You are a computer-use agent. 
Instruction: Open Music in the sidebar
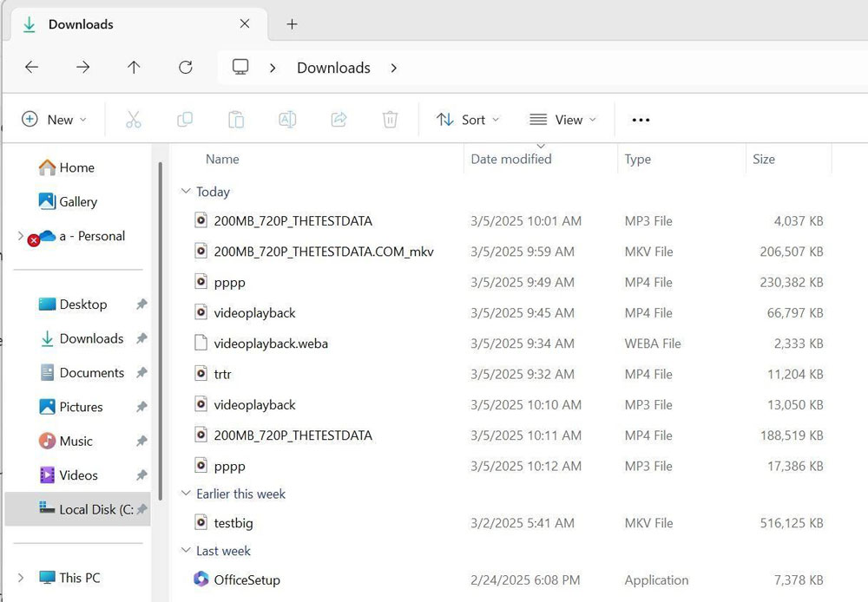(65, 441)
